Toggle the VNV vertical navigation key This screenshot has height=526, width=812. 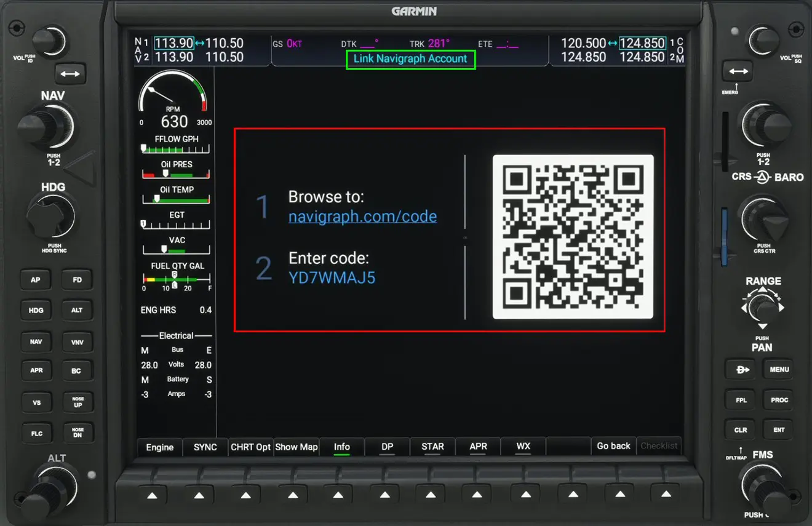click(x=77, y=341)
